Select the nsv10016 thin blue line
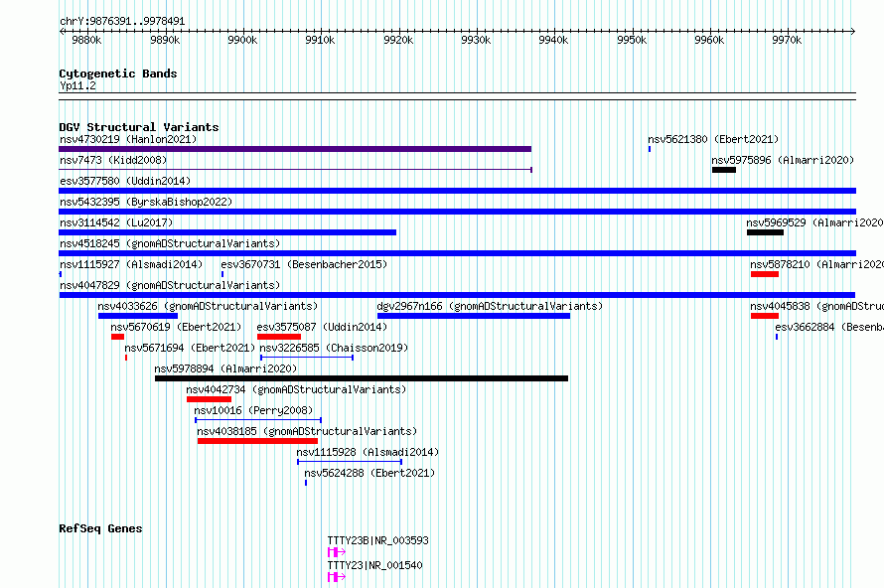Image resolution: width=884 pixels, height=588 pixels. [x=258, y=420]
